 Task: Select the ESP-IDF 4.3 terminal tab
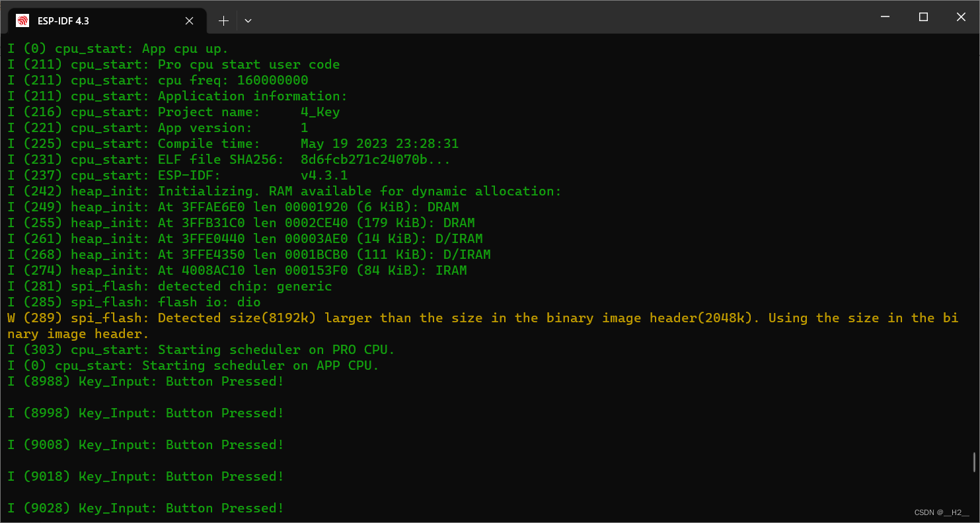click(106, 20)
